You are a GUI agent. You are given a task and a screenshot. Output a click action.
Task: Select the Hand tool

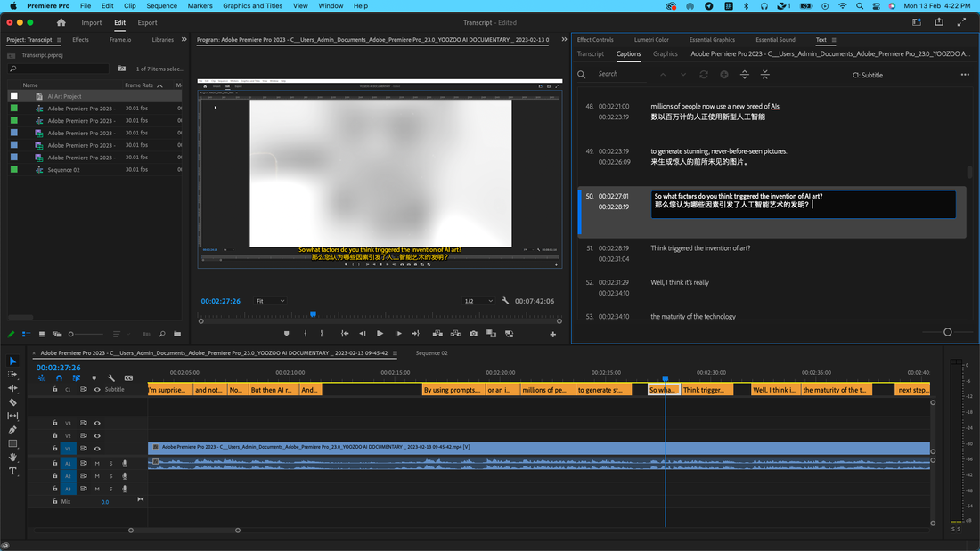(x=12, y=458)
